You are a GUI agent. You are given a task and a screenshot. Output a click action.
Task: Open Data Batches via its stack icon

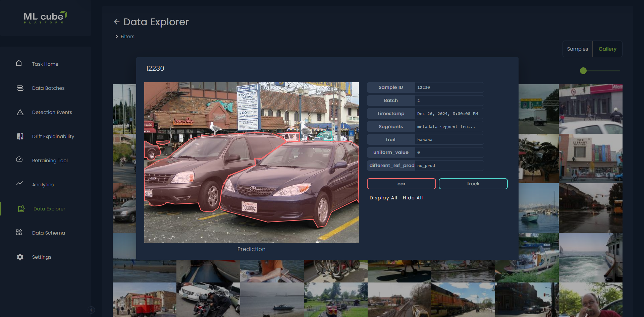pyautogui.click(x=20, y=88)
